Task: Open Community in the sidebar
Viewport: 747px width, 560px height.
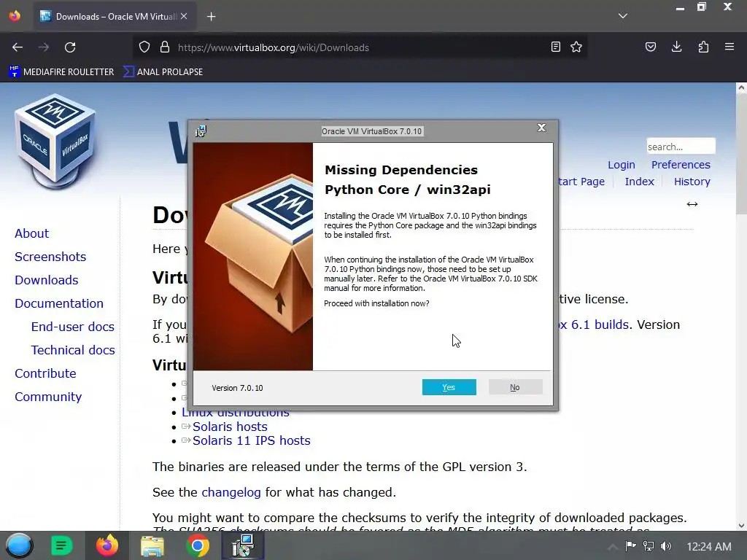Action: [48, 397]
